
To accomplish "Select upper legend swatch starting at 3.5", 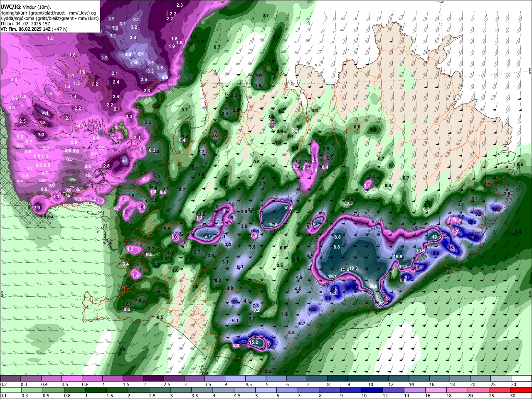I will (214, 378).
